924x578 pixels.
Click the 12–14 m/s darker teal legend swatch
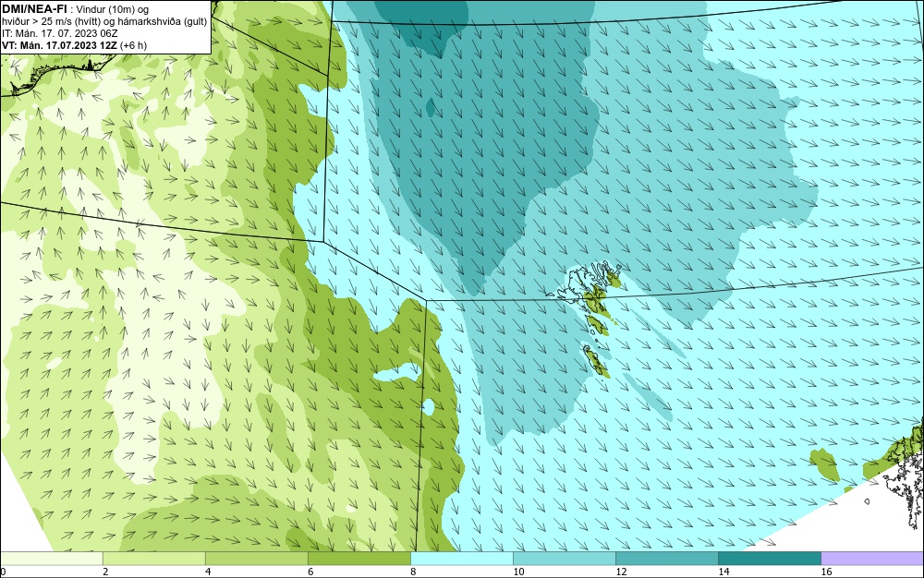666,558
